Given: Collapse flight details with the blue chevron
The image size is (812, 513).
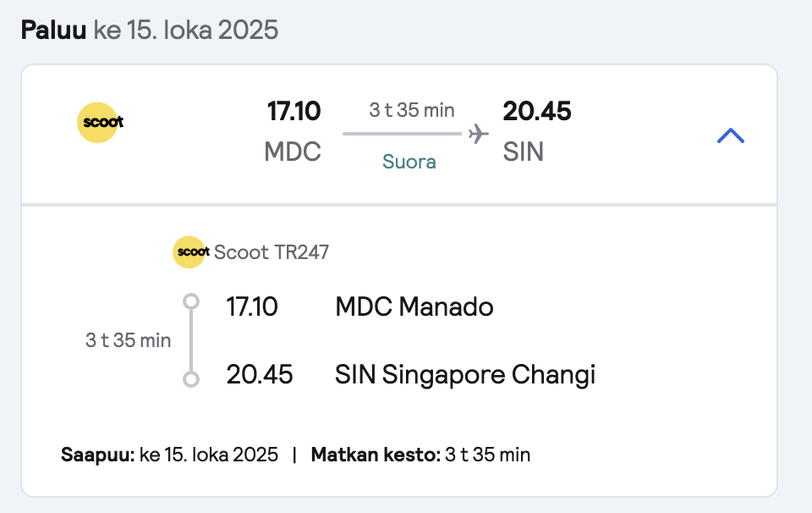Looking at the screenshot, I should [730, 135].
